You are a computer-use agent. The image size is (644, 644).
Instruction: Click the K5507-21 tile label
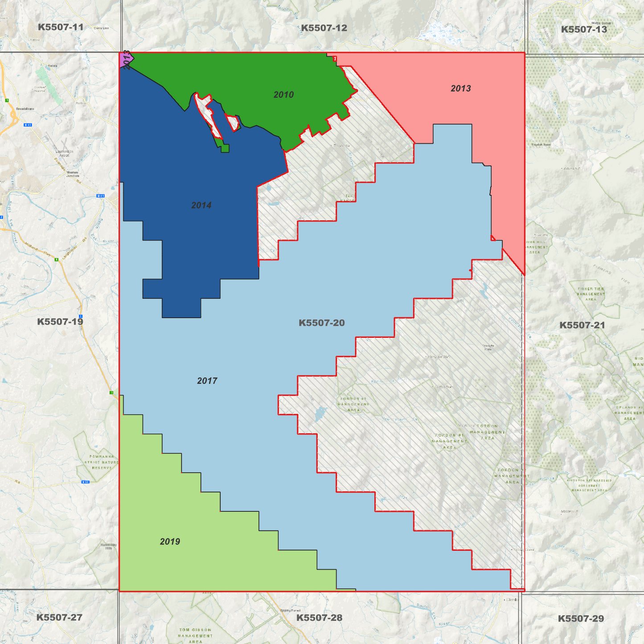[582, 325]
